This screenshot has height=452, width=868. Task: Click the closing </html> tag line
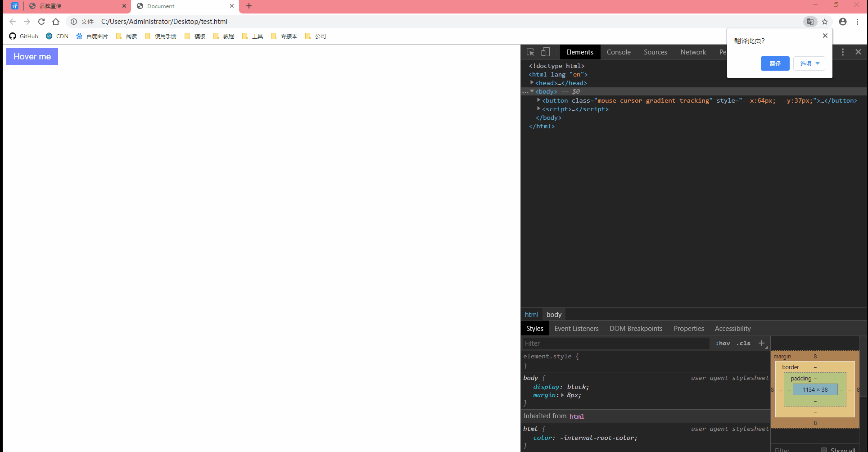tap(542, 126)
